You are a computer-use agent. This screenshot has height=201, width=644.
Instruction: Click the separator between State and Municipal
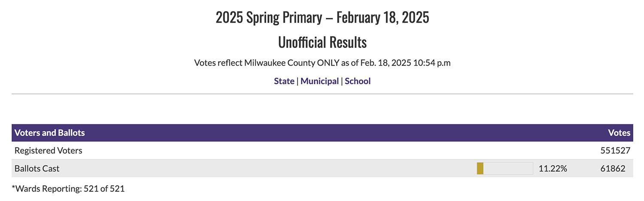click(298, 81)
